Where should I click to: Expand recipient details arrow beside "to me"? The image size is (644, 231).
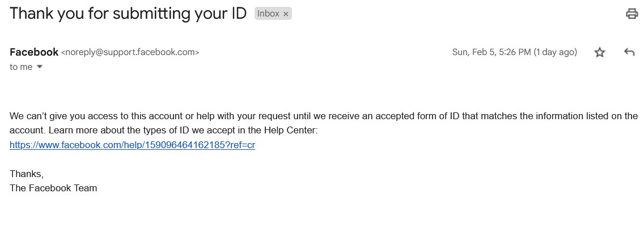click(x=40, y=67)
